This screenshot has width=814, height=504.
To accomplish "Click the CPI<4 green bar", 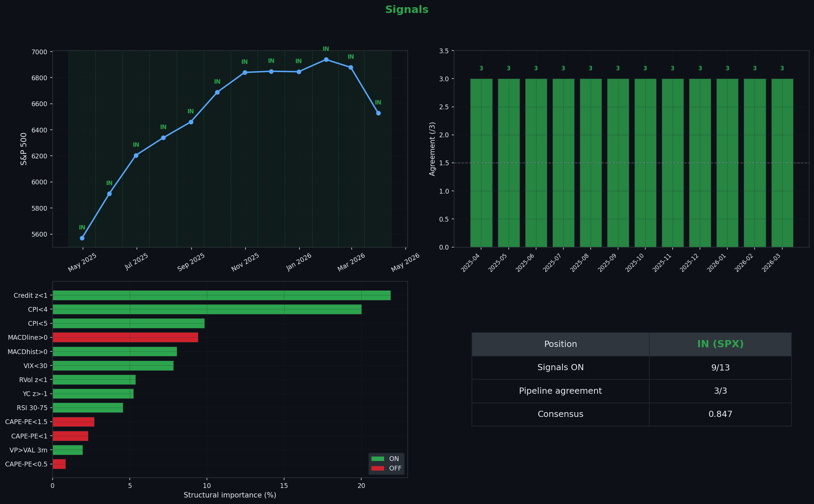I will tap(207, 309).
